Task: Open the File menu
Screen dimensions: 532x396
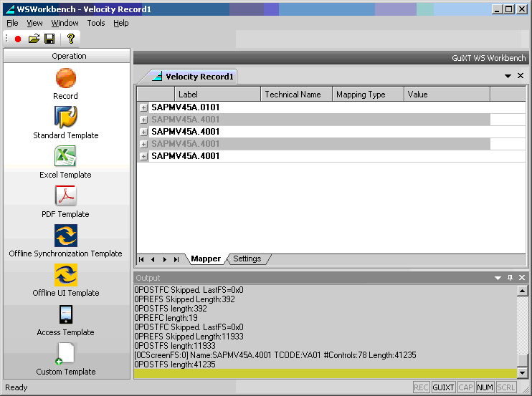Action: click(x=13, y=23)
